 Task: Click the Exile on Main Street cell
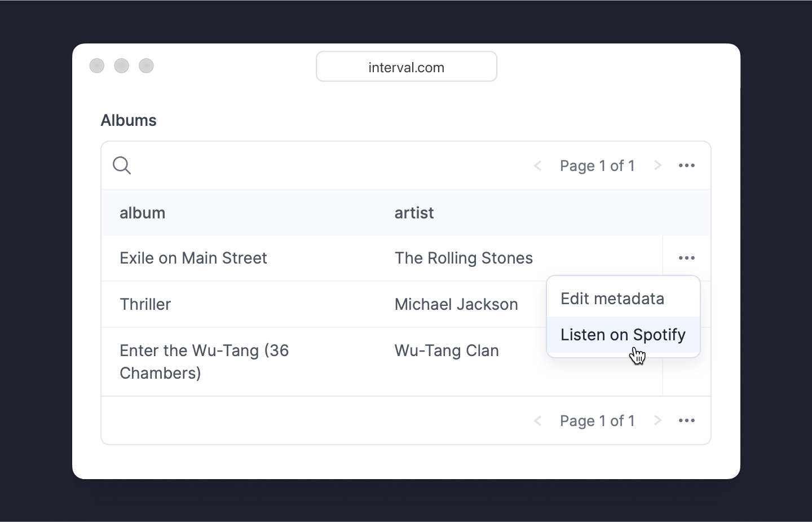(193, 258)
